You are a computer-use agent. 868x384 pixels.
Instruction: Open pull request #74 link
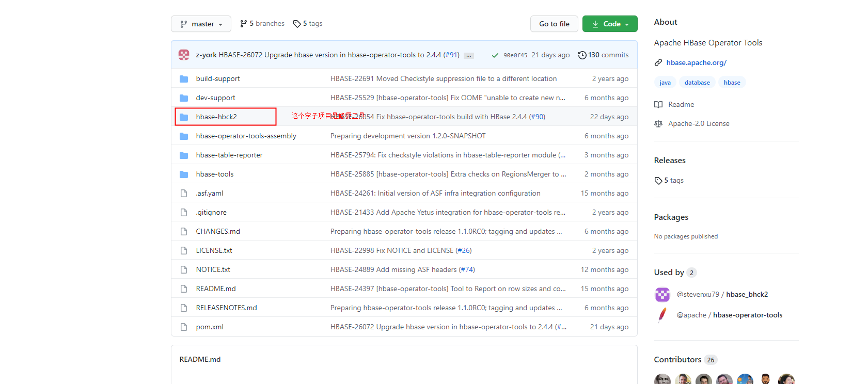click(x=467, y=269)
